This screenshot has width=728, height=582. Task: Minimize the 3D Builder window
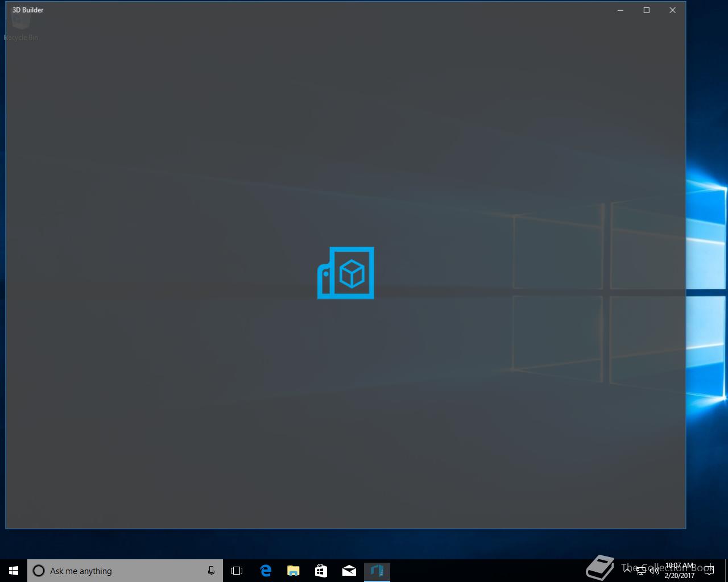tap(621, 10)
